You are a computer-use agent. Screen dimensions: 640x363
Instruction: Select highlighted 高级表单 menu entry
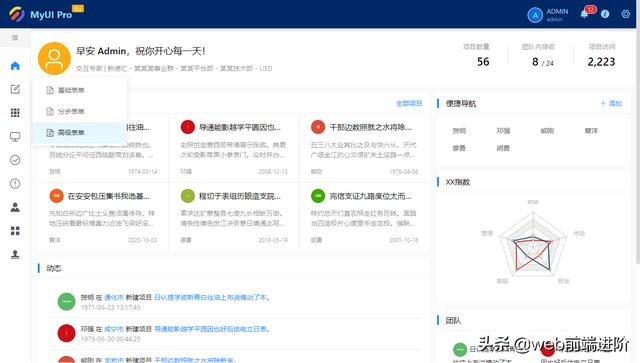coord(80,133)
